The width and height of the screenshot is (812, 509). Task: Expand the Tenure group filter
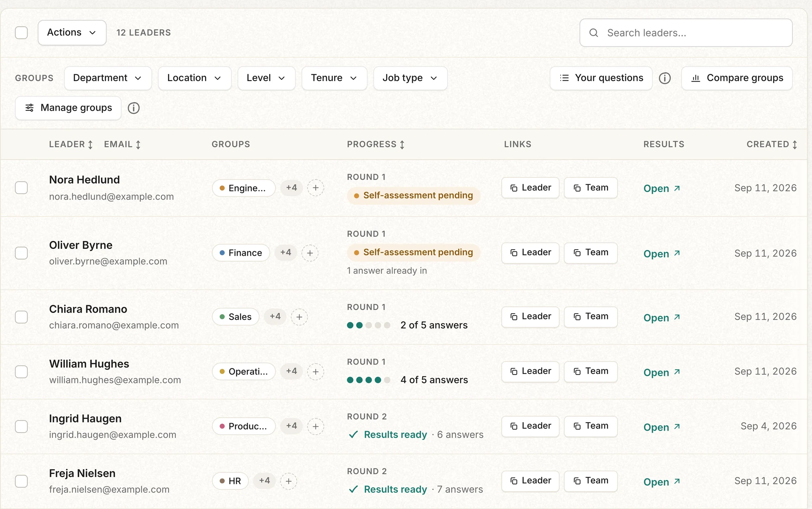[x=334, y=78]
